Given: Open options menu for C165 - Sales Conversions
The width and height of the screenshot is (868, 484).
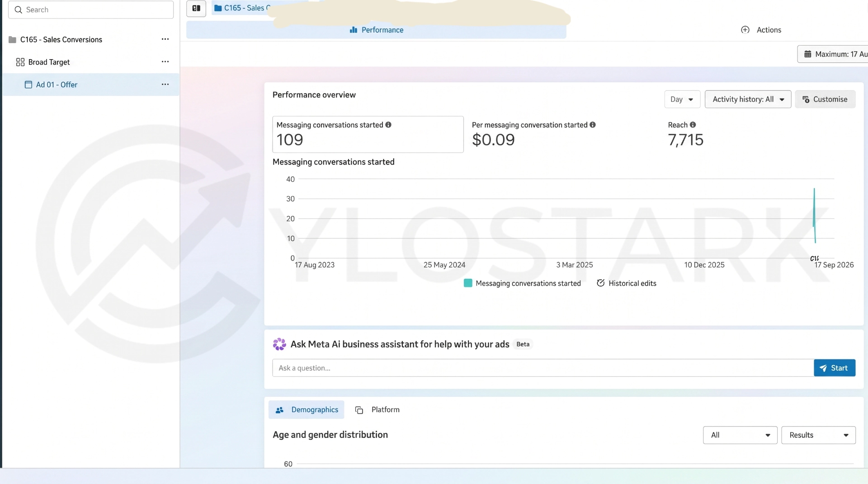Looking at the screenshot, I should coord(165,39).
